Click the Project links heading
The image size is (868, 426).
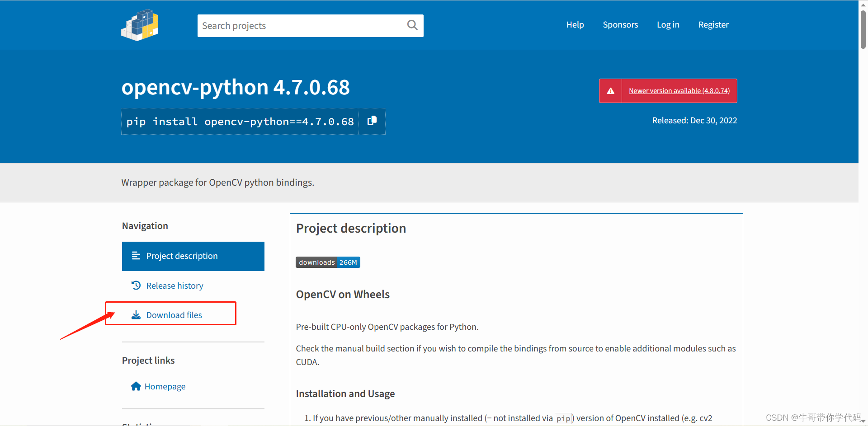(x=148, y=360)
